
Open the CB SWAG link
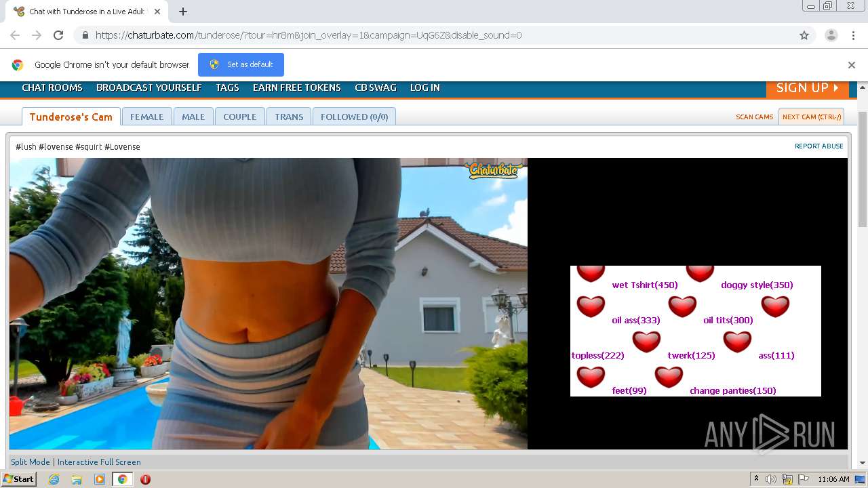[x=376, y=87]
